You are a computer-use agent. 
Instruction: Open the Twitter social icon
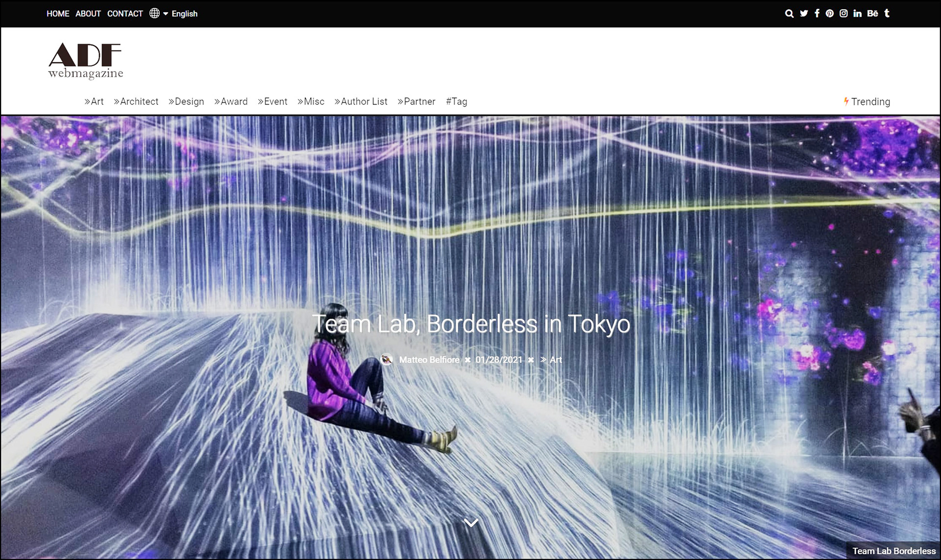pyautogui.click(x=804, y=14)
